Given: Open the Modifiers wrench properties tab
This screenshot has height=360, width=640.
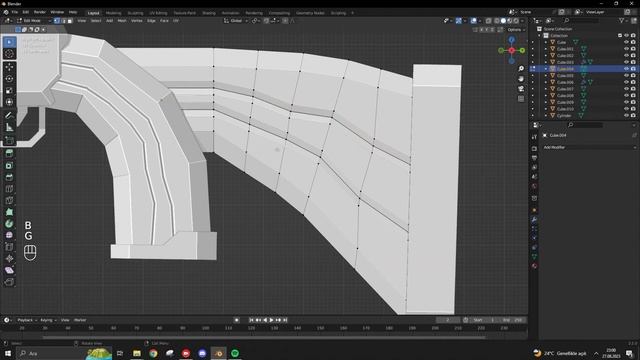Looking at the screenshot, I should click(x=534, y=220).
